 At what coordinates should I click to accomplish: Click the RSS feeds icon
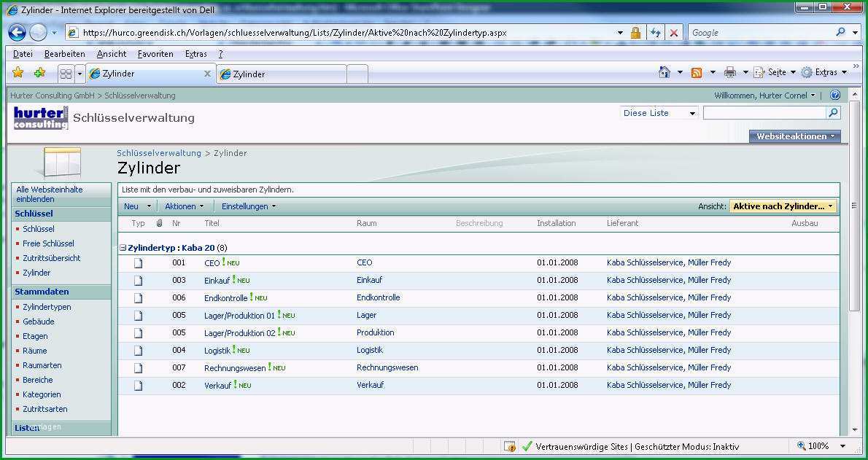697,72
